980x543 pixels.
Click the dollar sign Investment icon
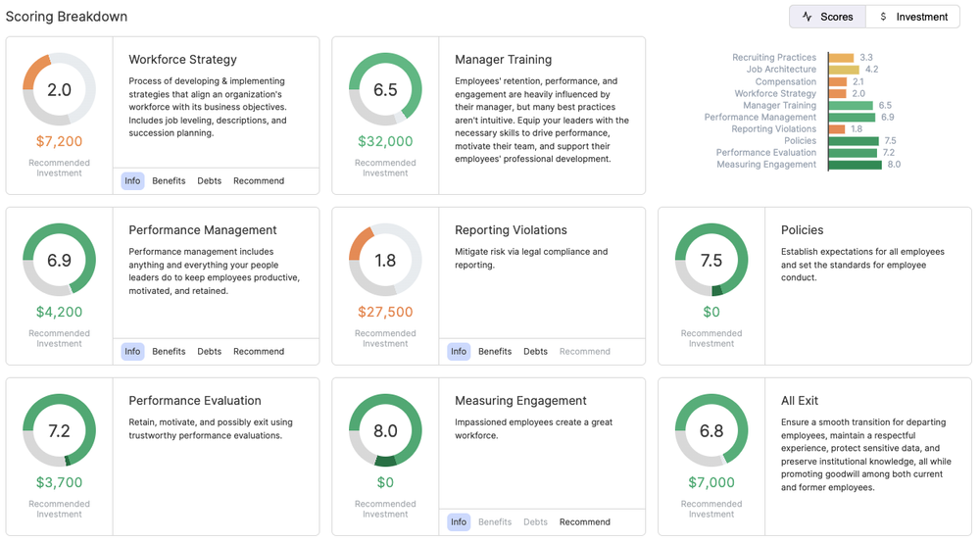click(x=883, y=17)
